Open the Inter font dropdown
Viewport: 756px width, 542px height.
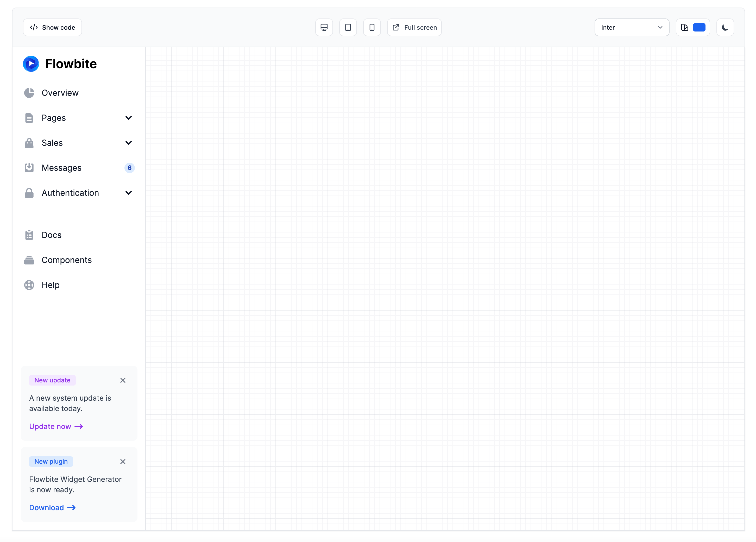[632, 27]
